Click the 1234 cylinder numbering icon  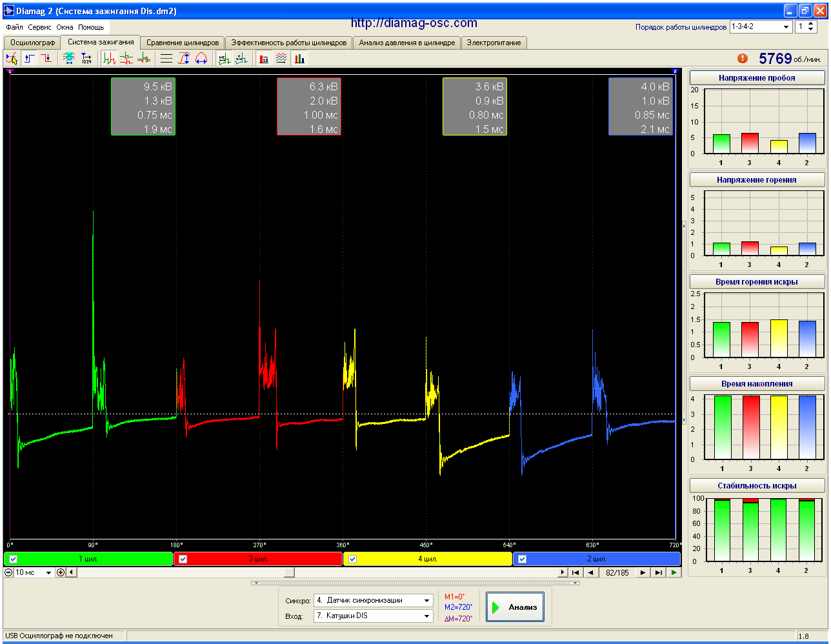coord(86,58)
